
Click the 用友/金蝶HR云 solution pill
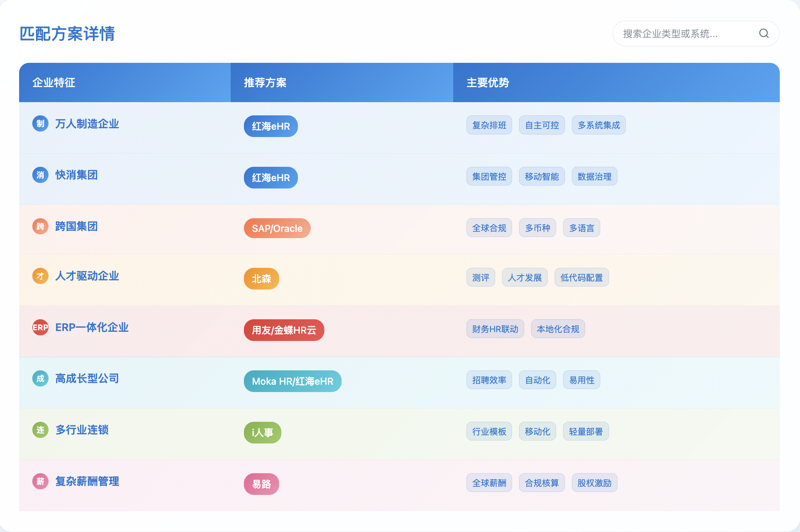click(x=284, y=330)
